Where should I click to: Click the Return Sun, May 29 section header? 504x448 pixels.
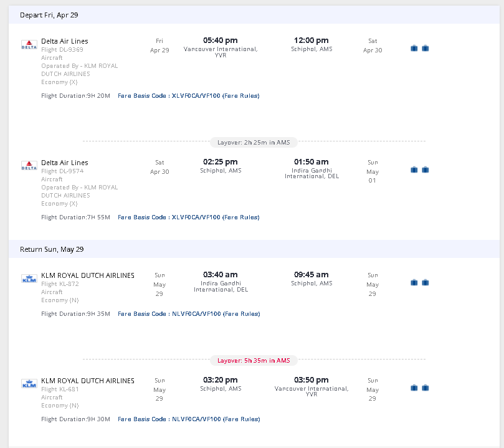[x=52, y=249]
